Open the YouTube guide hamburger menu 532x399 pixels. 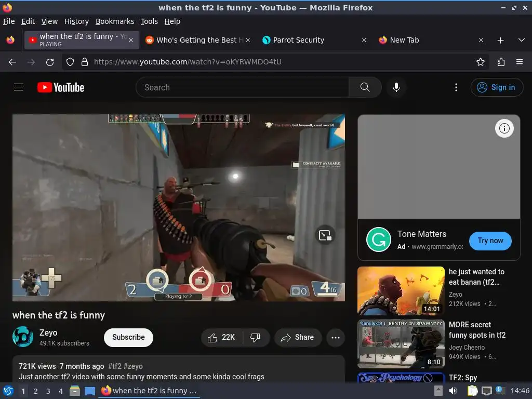click(19, 87)
